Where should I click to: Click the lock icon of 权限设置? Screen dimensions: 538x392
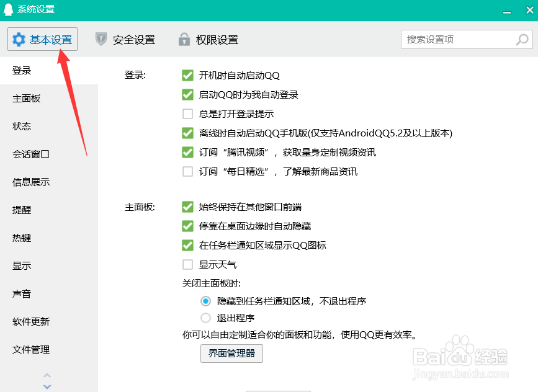(x=184, y=39)
